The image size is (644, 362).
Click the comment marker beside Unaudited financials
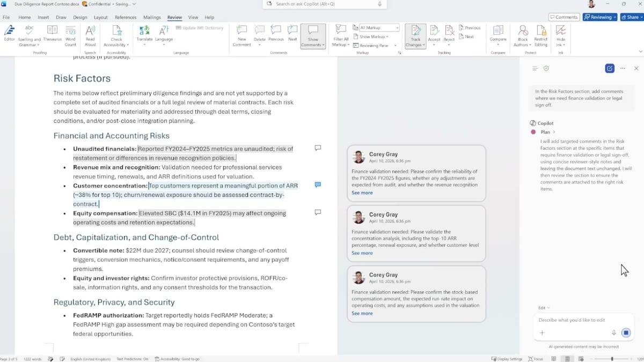click(x=318, y=148)
